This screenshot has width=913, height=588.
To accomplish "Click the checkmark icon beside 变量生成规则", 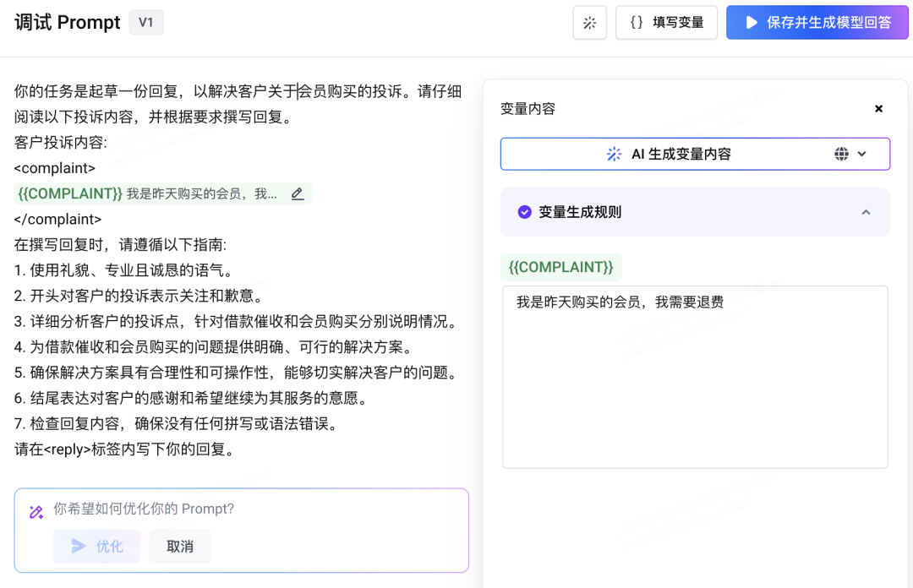I will click(525, 213).
